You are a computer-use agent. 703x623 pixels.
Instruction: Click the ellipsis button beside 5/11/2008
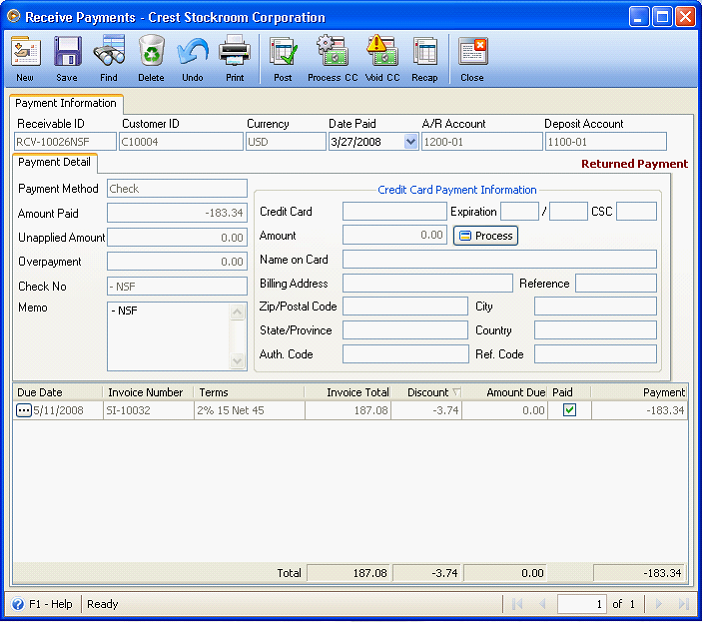23,411
